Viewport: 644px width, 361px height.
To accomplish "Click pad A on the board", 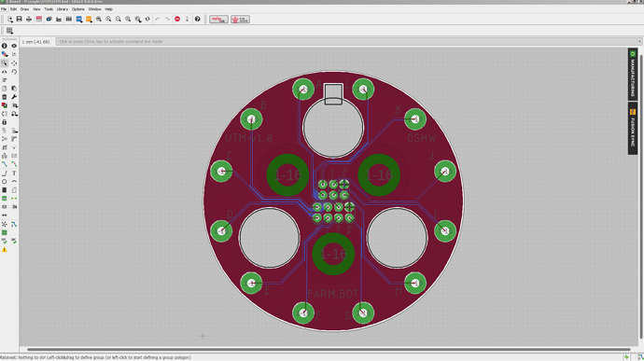I will click(303, 90).
